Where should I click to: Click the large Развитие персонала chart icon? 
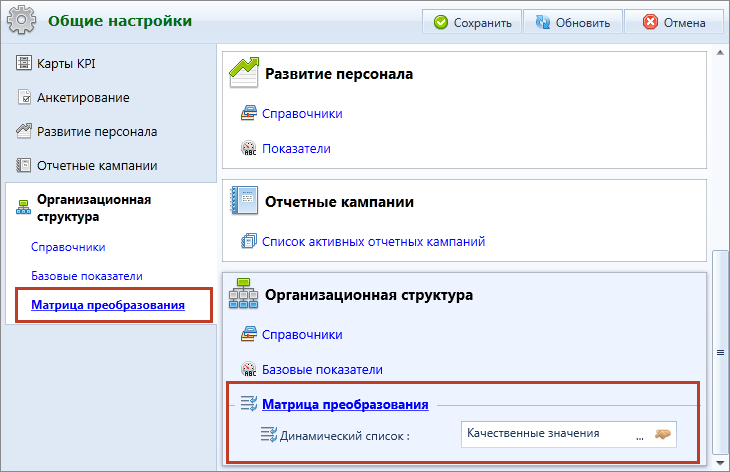(x=244, y=73)
